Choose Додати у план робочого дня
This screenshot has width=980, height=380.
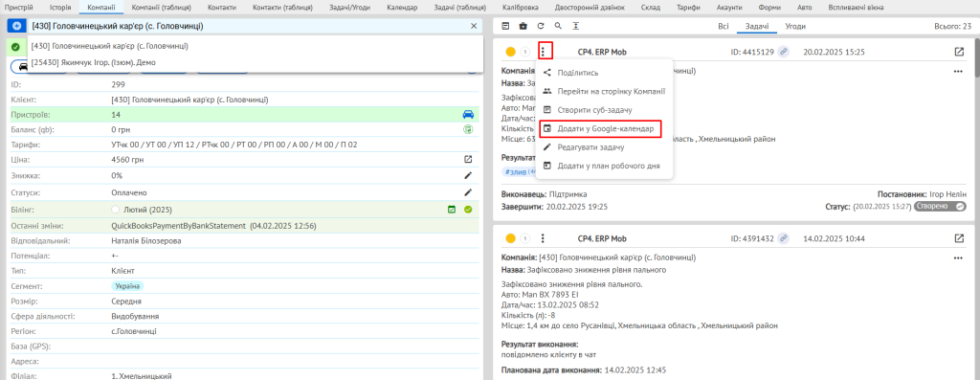coord(604,167)
